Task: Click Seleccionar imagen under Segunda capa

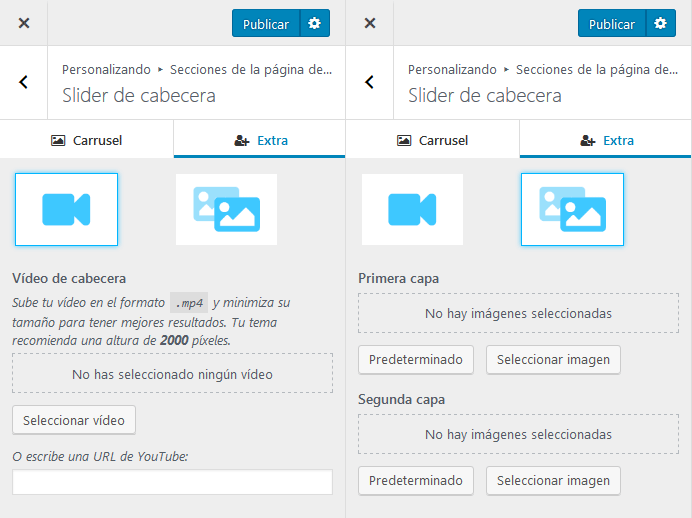Action: point(553,480)
